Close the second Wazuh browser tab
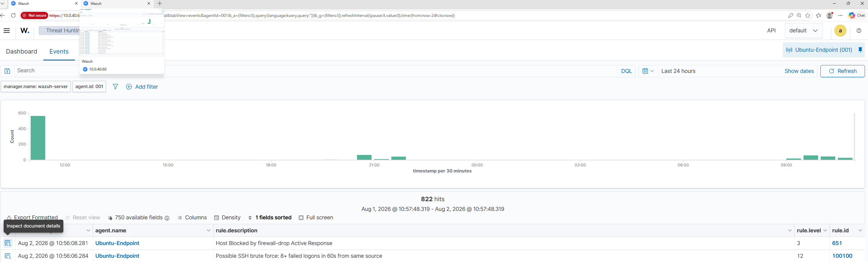This screenshot has width=868, height=262. pyautogui.click(x=149, y=3)
